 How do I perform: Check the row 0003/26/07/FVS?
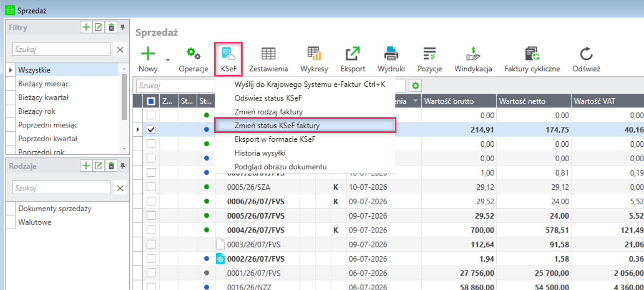[151, 245]
